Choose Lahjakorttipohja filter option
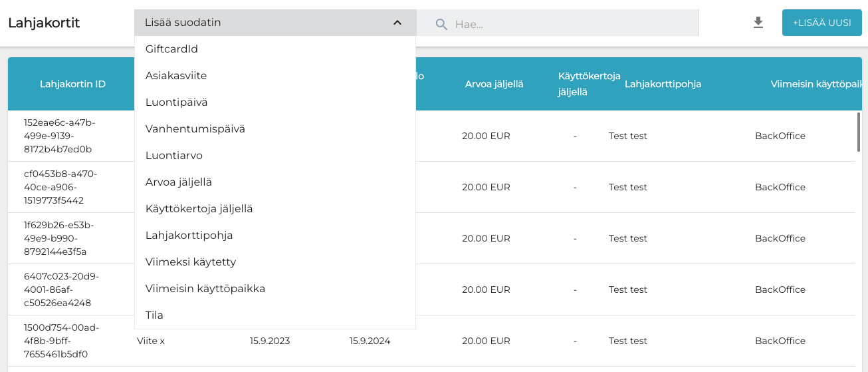This screenshot has height=372, width=868. [189, 236]
